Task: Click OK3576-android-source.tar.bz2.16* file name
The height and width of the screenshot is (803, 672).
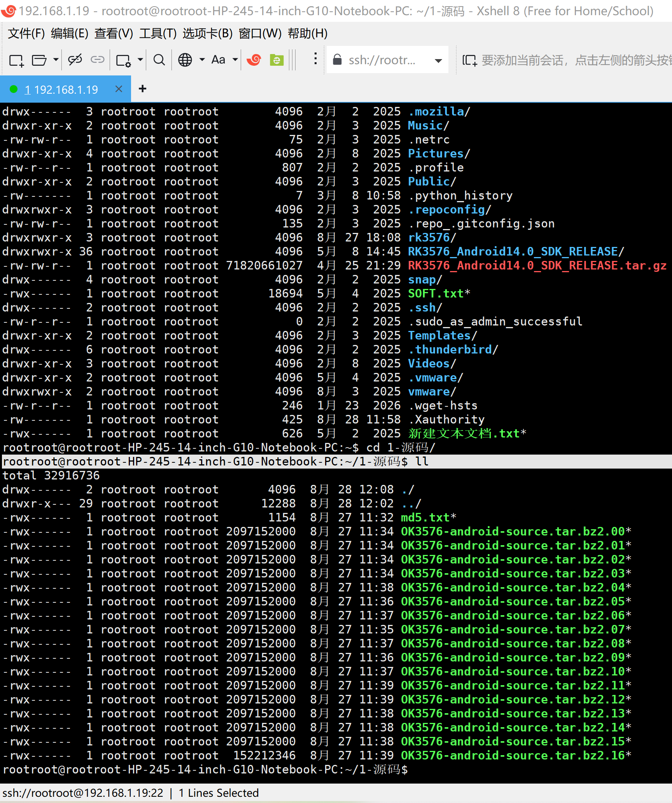Action: point(516,756)
